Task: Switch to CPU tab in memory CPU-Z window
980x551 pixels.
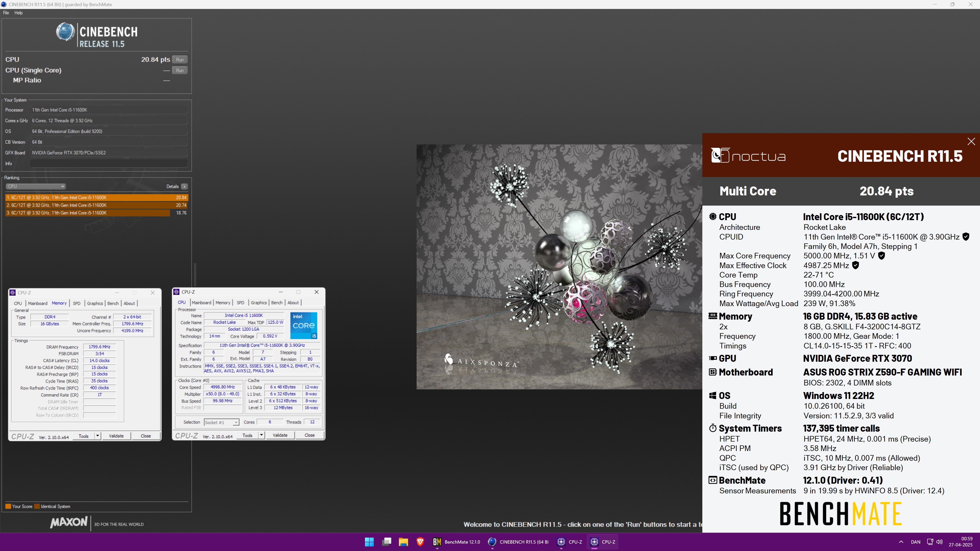Action: (x=18, y=304)
